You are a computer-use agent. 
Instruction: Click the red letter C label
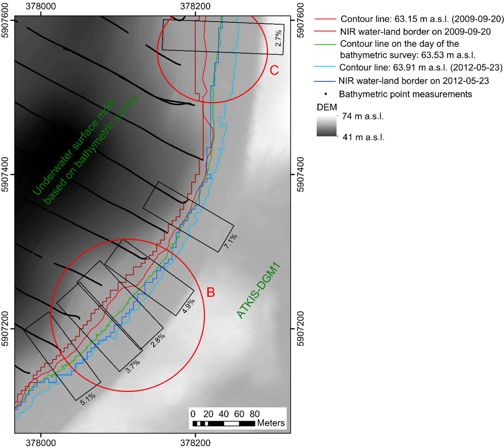274,70
